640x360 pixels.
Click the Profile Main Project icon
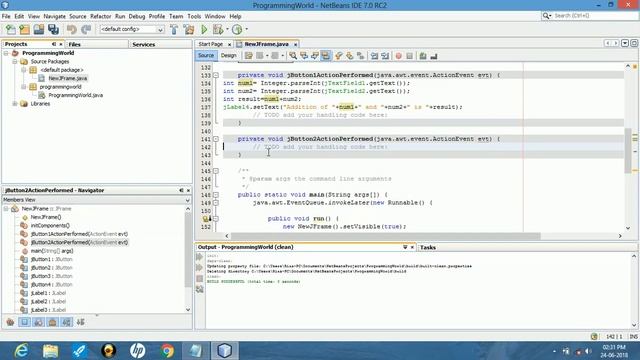coord(237,29)
